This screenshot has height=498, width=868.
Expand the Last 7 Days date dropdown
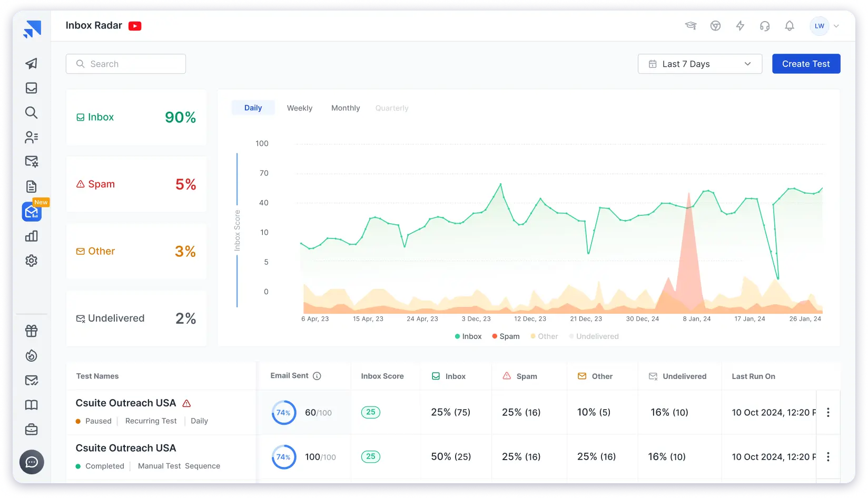[699, 64]
